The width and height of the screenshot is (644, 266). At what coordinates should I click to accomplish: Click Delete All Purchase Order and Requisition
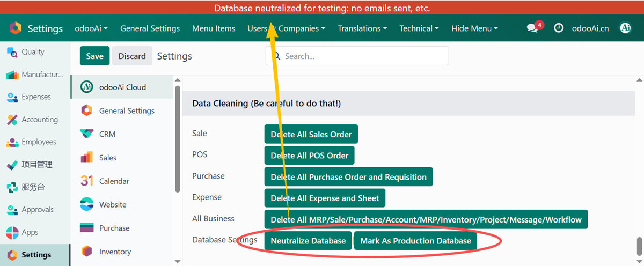[349, 177]
